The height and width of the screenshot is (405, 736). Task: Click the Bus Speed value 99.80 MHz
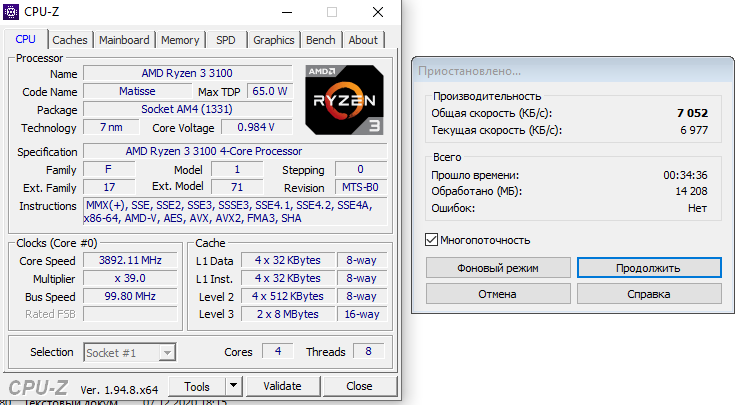click(130, 296)
